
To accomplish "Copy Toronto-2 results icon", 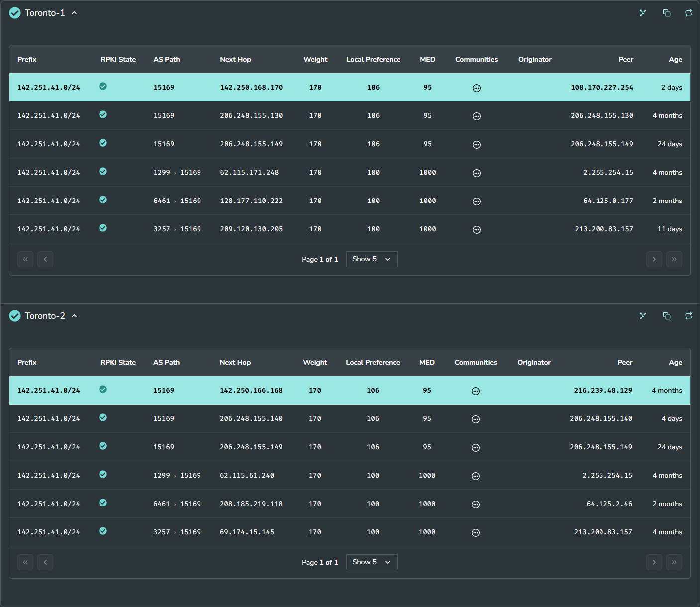I will (667, 316).
